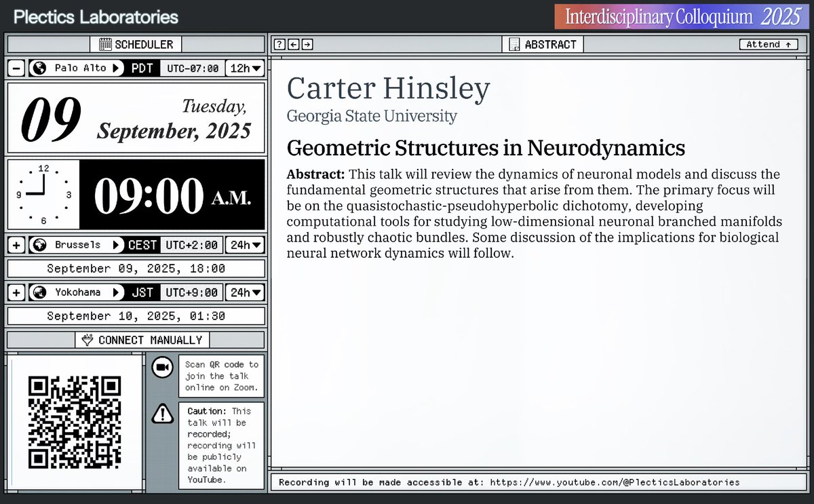Click the UTC-07:00 offset label
Viewport: 814px width, 504px height.
click(192, 68)
